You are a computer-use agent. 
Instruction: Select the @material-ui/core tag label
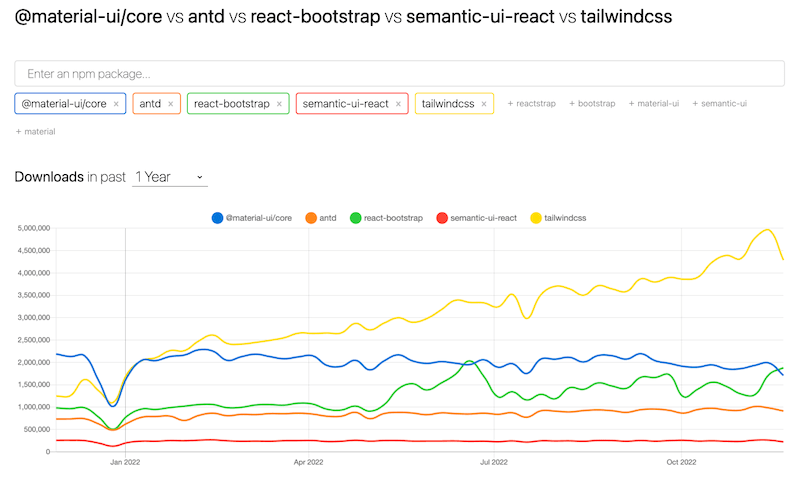coord(64,104)
